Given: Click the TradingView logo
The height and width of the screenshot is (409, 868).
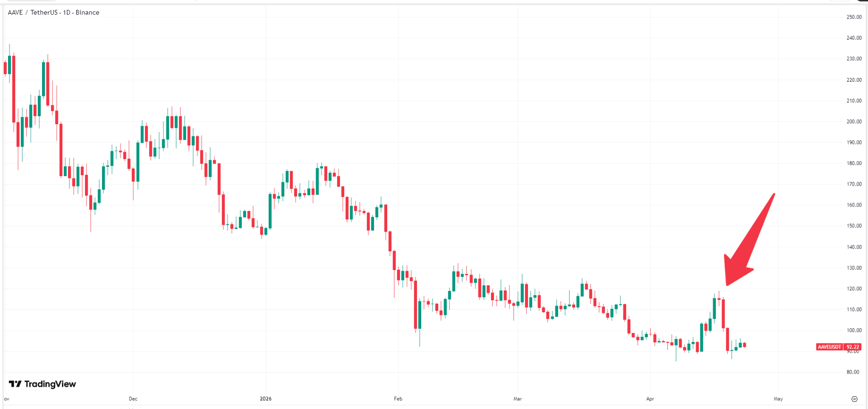Looking at the screenshot, I should [x=43, y=384].
